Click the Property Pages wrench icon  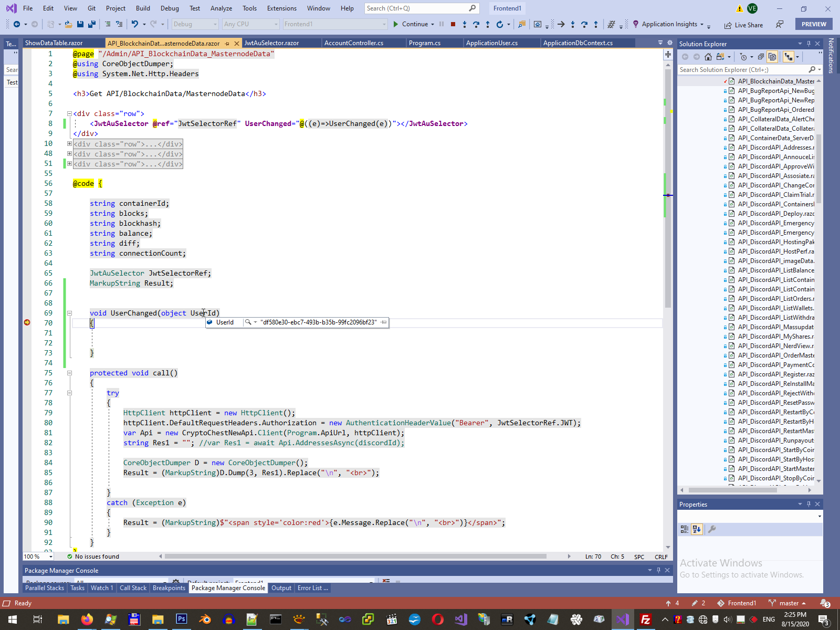[x=712, y=529]
